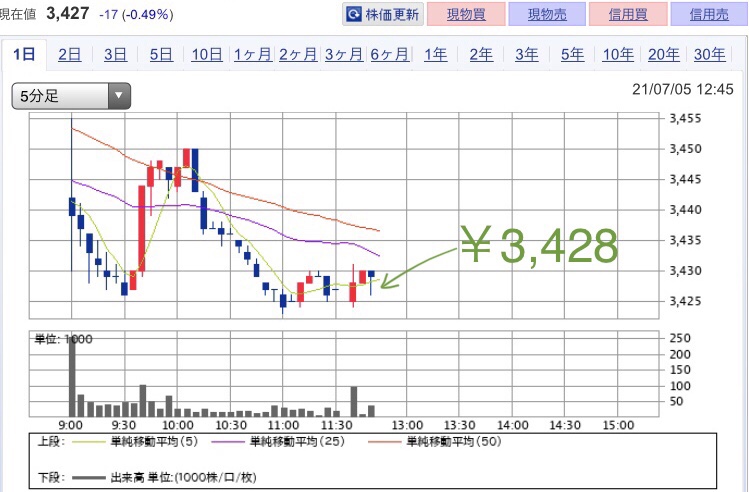Click the 21/07/05 12:45 timestamp
Viewport: 749px width, 492px height.
point(683,89)
